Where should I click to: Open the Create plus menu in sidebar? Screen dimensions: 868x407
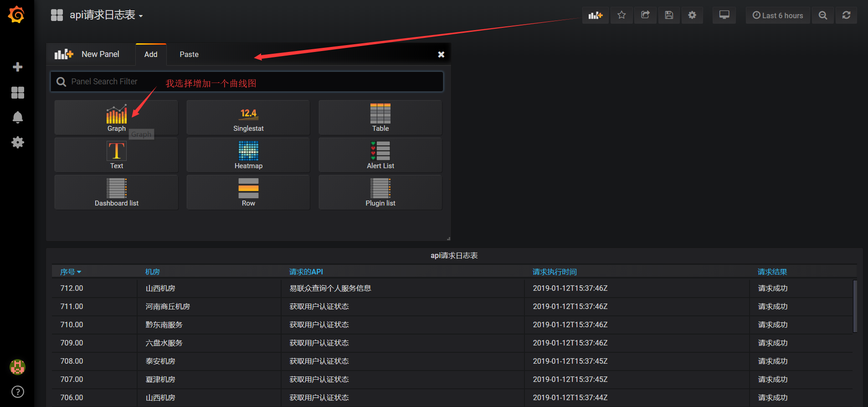point(17,67)
